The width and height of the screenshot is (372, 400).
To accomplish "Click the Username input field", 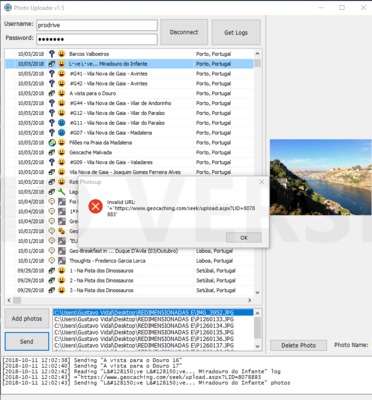I will pos(97,25).
